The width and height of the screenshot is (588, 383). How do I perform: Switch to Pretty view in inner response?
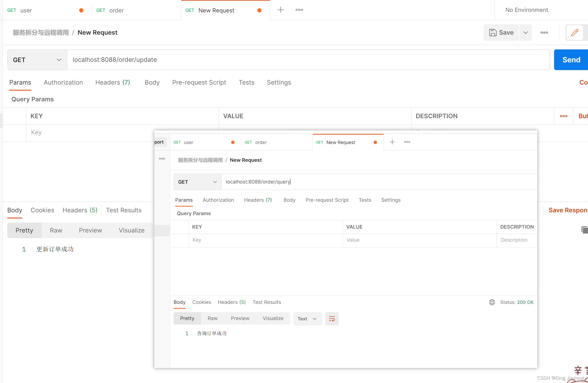tap(187, 318)
